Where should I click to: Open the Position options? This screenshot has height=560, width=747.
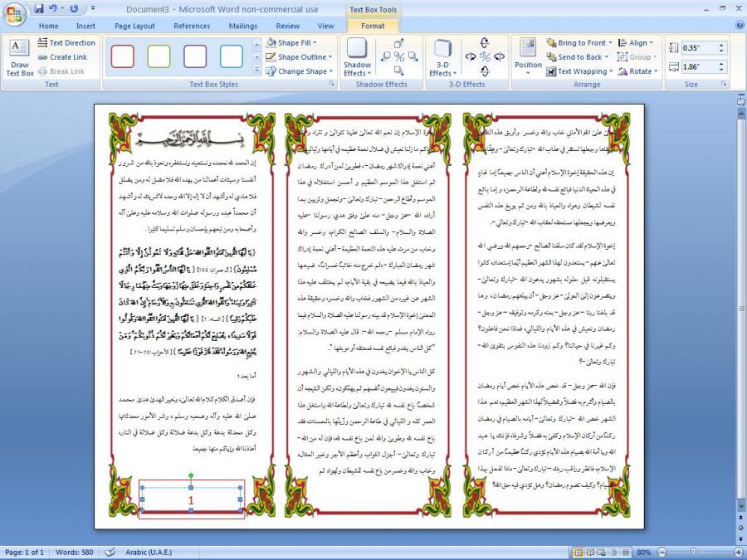528,57
